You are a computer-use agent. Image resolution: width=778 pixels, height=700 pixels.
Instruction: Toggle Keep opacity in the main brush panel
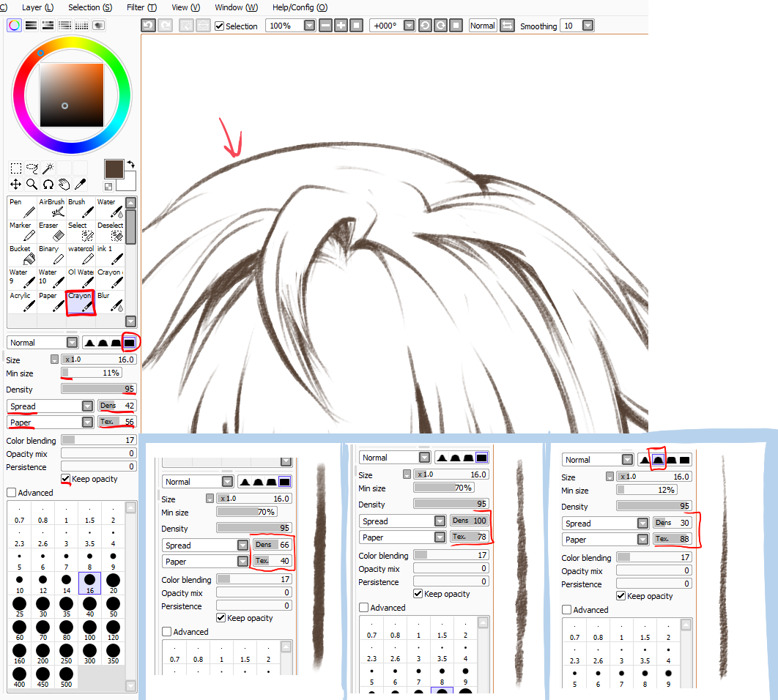[x=65, y=479]
